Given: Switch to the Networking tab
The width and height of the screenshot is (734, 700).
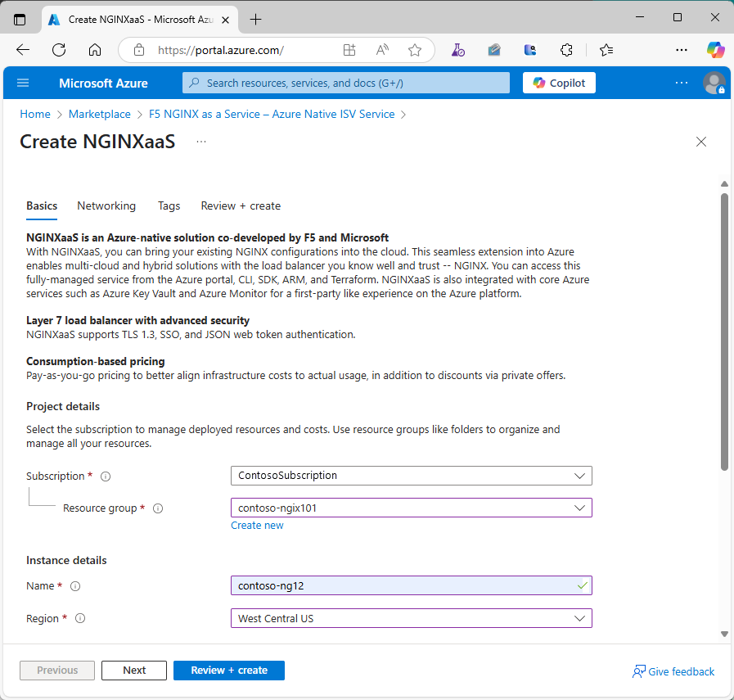Looking at the screenshot, I should pos(106,205).
